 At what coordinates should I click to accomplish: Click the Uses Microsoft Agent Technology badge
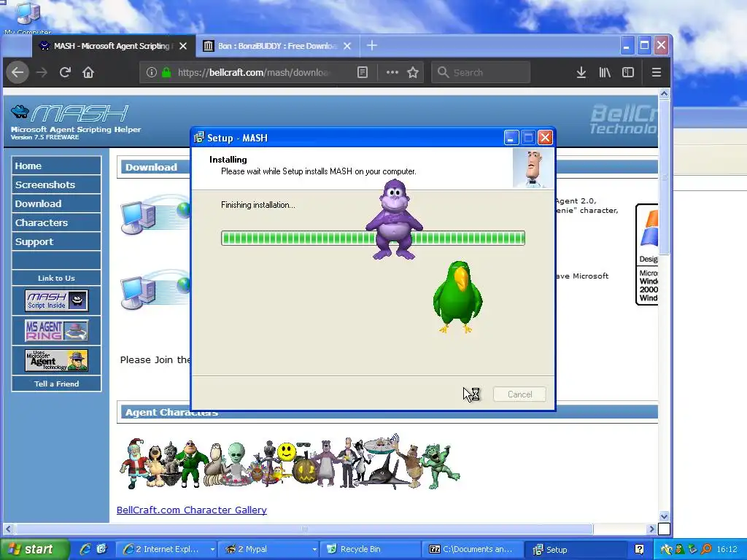click(x=56, y=360)
